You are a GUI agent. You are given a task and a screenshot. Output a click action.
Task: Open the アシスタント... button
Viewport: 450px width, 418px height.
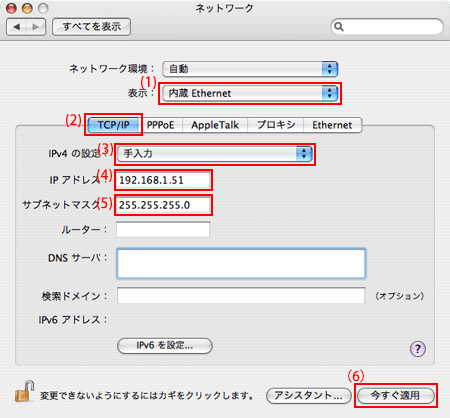tap(309, 396)
